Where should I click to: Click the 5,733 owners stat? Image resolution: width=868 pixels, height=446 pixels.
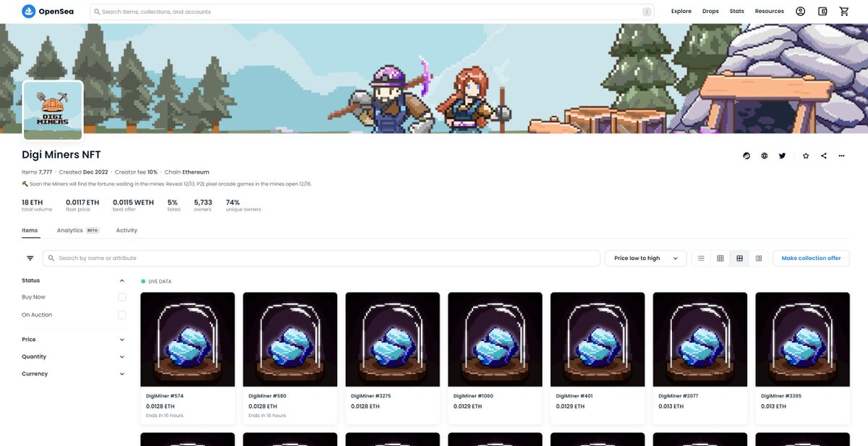[203, 205]
